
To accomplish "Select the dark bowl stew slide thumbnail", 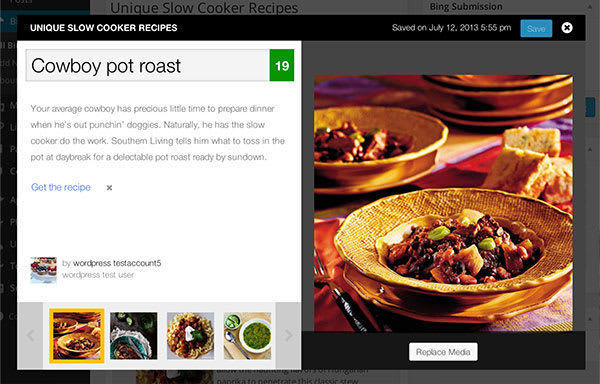I will coord(134,335).
